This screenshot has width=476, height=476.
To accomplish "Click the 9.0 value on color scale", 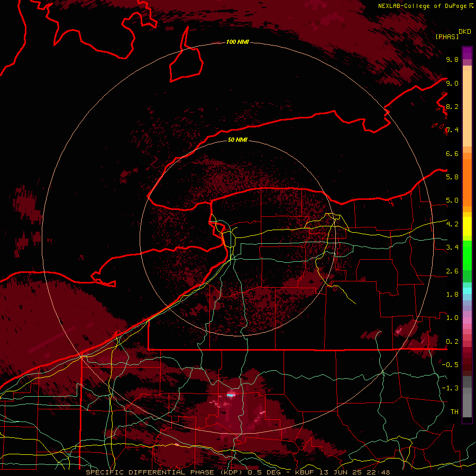I will point(452,83).
